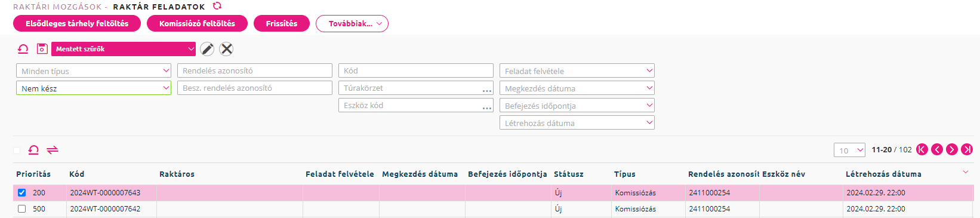
Task: Edit saved filter using the pencil icon
Action: click(207, 49)
